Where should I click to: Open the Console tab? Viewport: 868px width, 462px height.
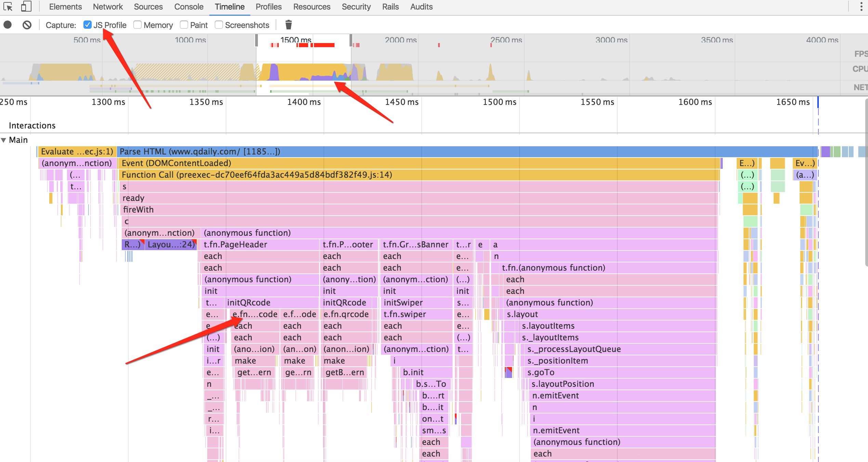(188, 7)
